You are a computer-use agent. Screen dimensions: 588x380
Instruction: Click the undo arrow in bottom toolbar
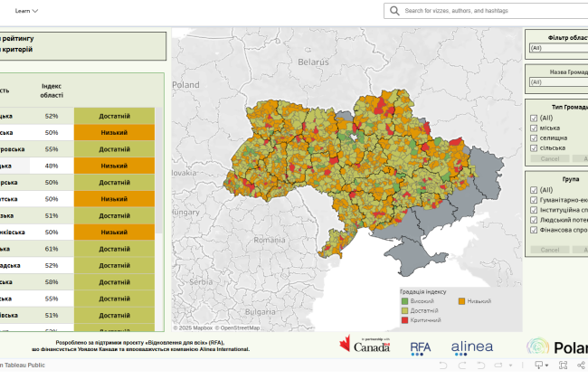tap(442, 365)
